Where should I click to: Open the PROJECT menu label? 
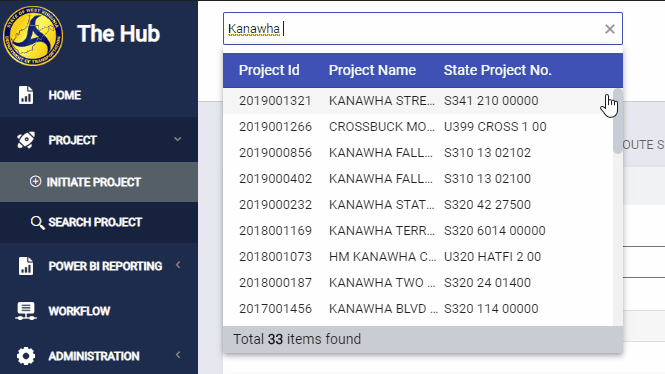coord(73,140)
